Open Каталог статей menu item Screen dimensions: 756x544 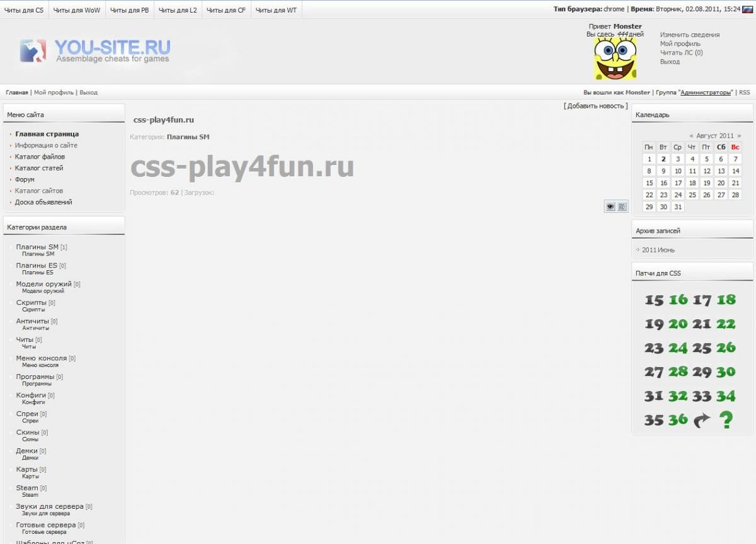tap(39, 168)
